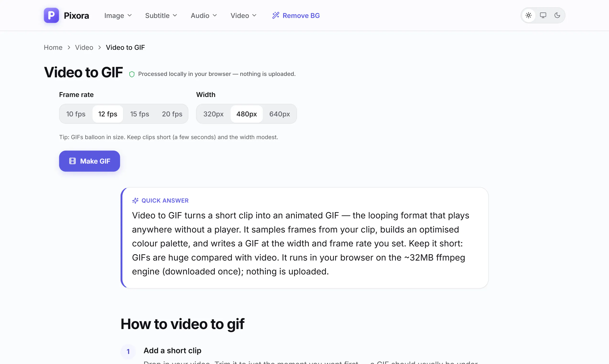Image resolution: width=609 pixels, height=364 pixels.
Task: Click the film icon on Make GIF
Action: [x=72, y=161]
